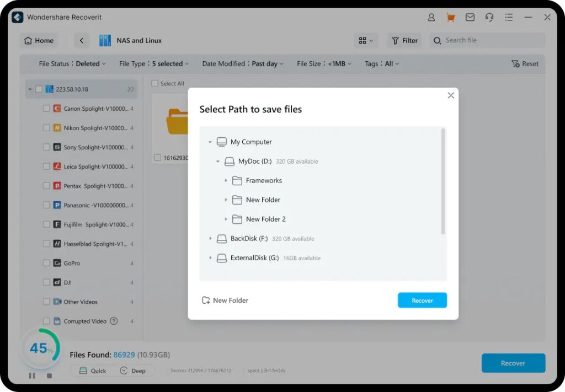Switch to Deep scan mode
The height and width of the screenshot is (392, 565).
click(x=132, y=370)
